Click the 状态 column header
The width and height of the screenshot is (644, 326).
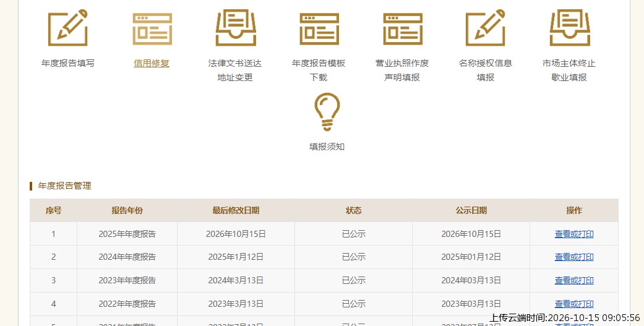click(x=354, y=210)
